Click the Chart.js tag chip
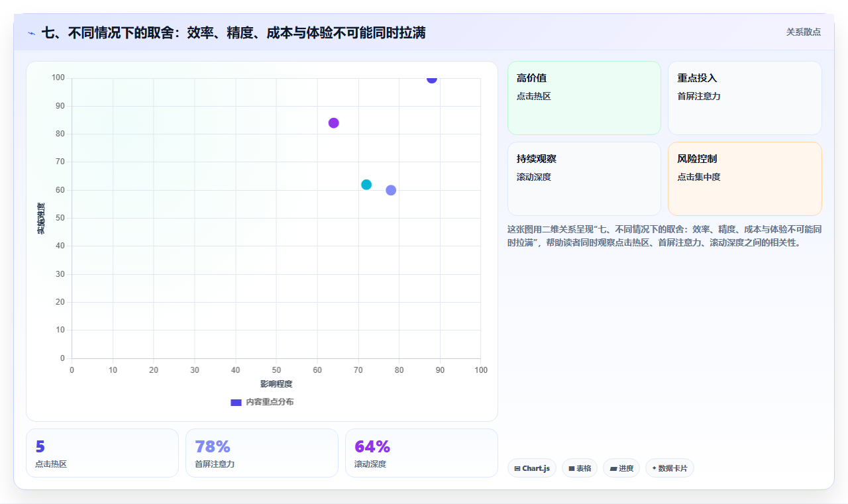848x504 pixels. pyautogui.click(x=532, y=468)
